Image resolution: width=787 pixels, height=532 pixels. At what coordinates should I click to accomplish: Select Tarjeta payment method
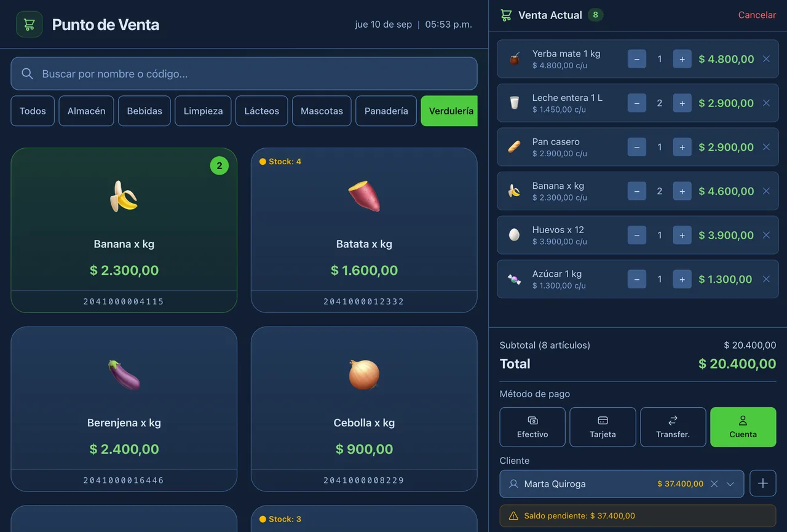[x=603, y=427]
